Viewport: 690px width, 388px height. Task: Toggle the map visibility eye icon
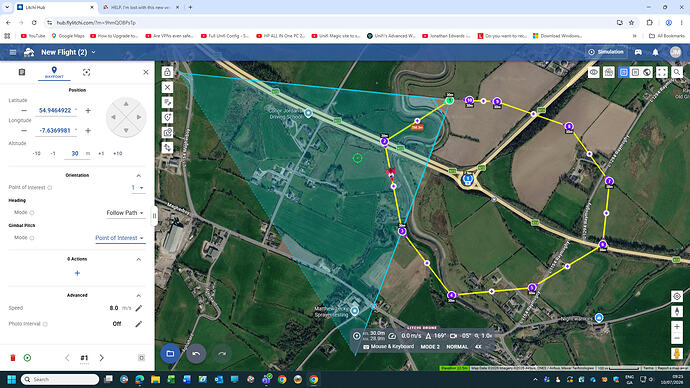pos(594,72)
